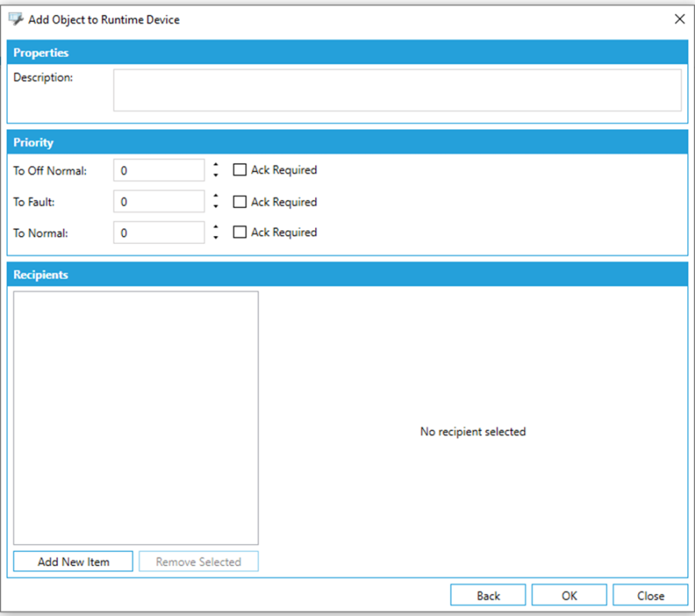This screenshot has width=695, height=616.
Task: Click the Description text field
Action: 397,90
